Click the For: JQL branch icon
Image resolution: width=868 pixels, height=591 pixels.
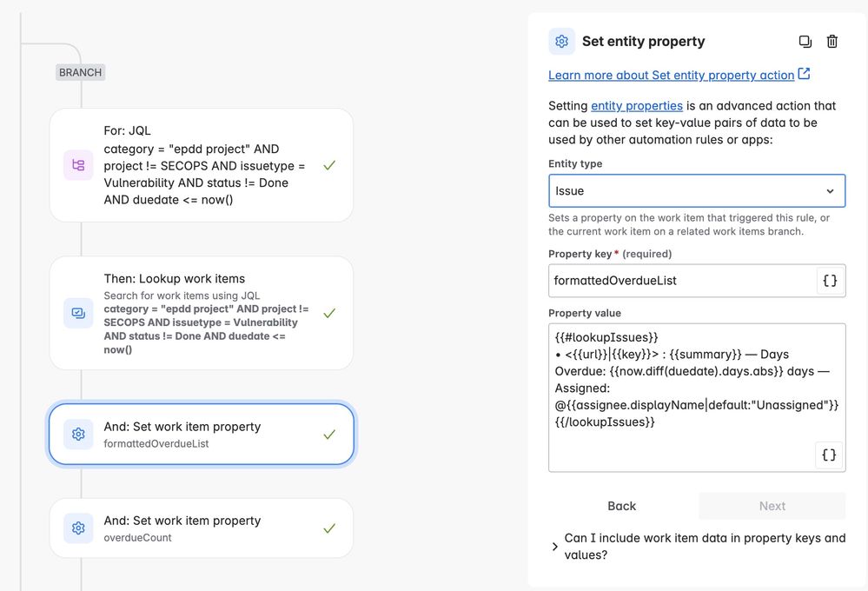(78, 165)
